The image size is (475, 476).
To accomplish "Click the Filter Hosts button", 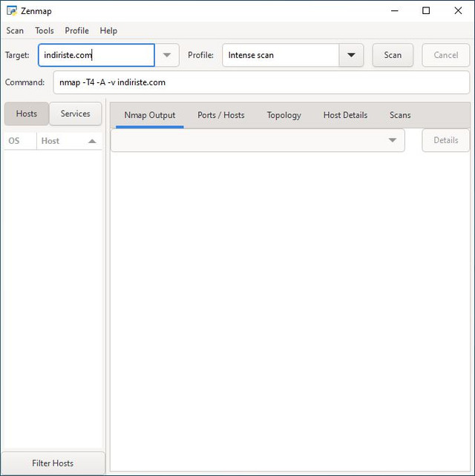I will pos(53,463).
